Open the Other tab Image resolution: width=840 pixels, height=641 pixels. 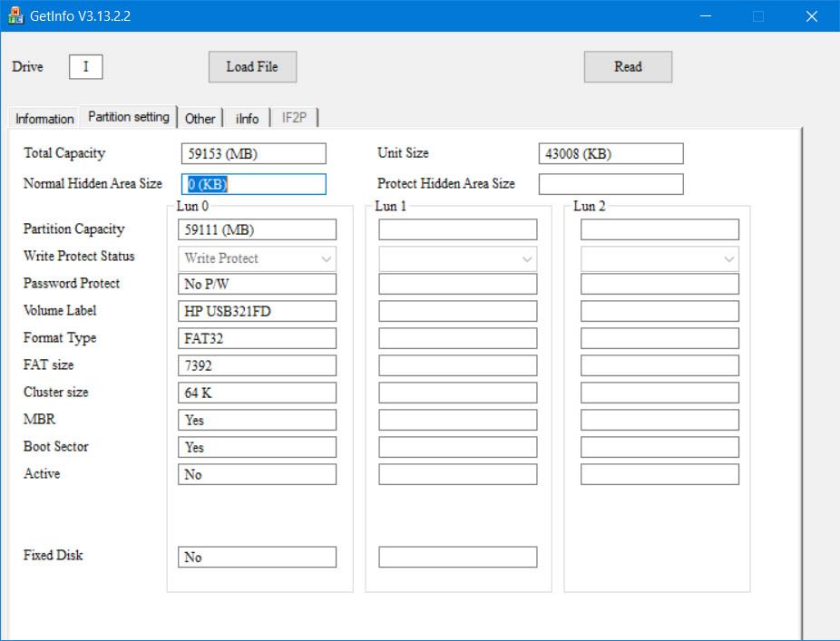[200, 119]
